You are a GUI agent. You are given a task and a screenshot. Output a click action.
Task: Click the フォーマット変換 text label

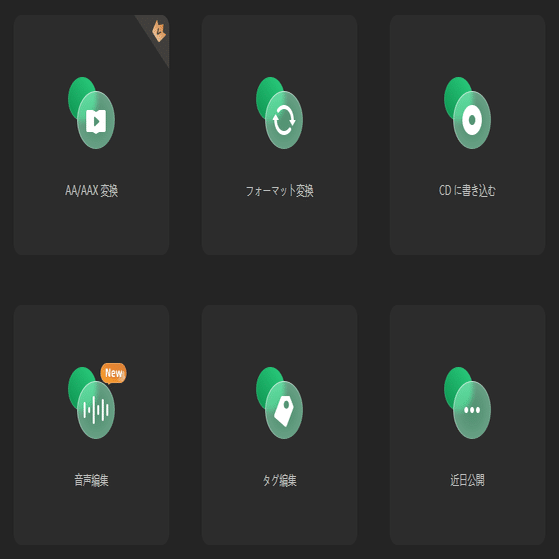(x=280, y=191)
